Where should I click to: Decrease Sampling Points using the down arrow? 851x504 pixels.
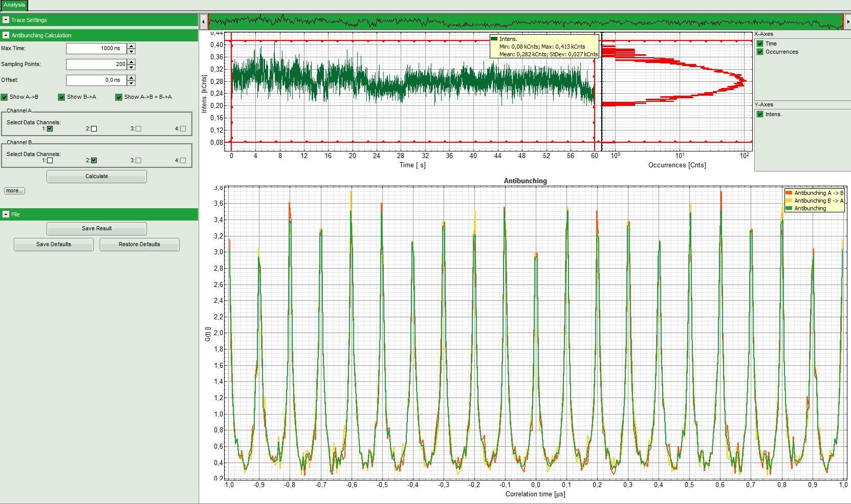click(x=132, y=67)
